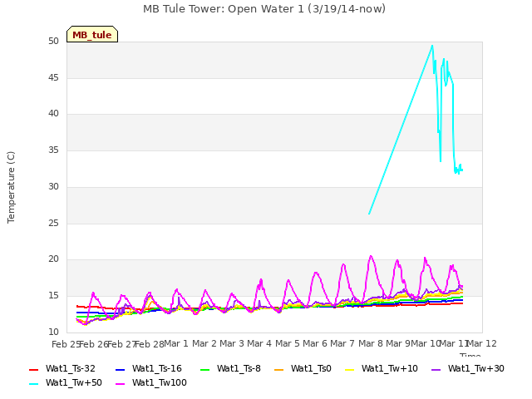The image size is (532, 399).
Task: Click the 35 y-axis tick label
Action: point(53,150)
